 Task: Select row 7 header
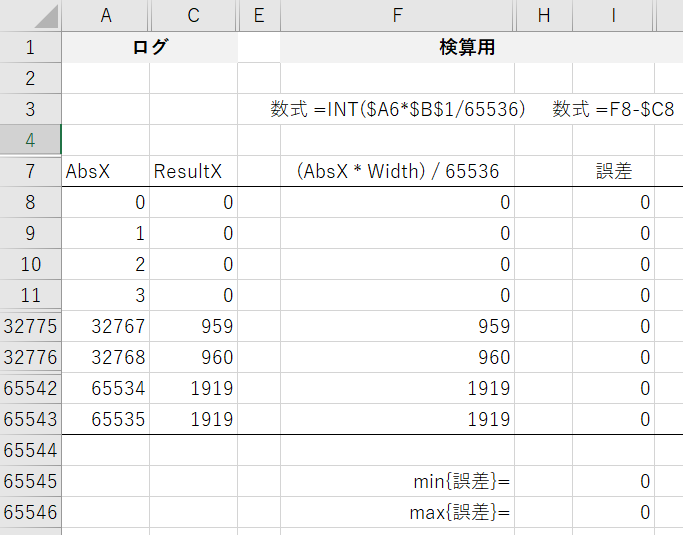(x=30, y=171)
